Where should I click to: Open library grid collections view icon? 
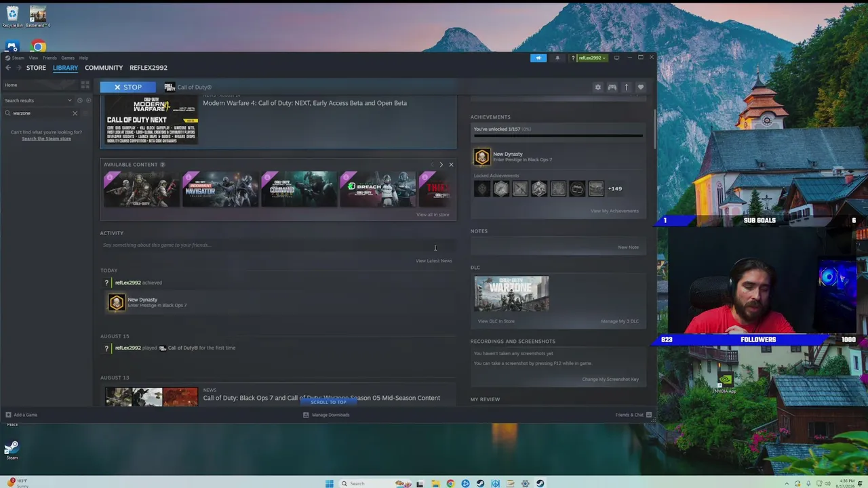pyautogui.click(x=85, y=85)
